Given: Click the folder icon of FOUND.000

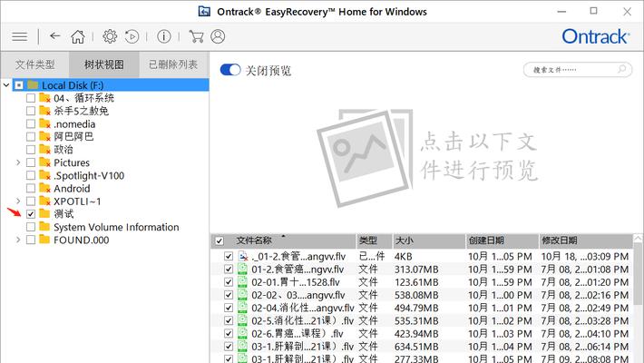Looking at the screenshot, I should (44, 240).
